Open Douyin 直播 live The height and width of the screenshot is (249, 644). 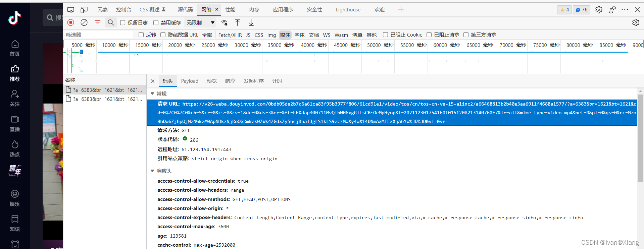(15, 124)
